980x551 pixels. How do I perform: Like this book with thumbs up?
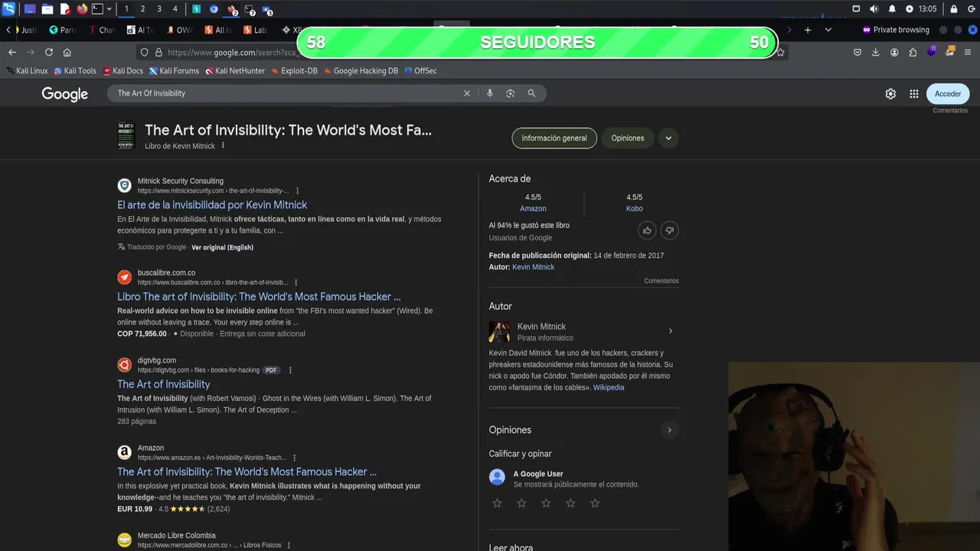pyautogui.click(x=647, y=230)
